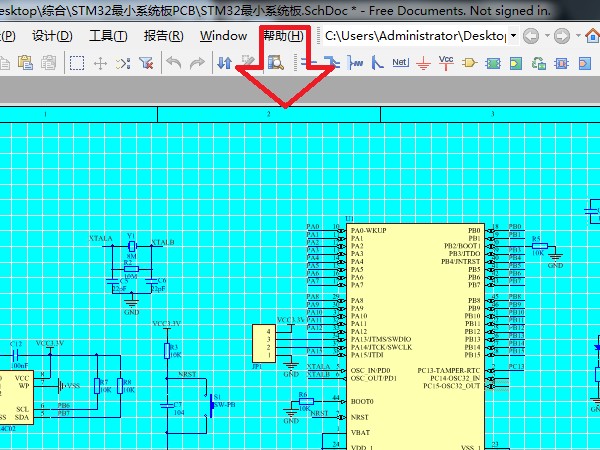Select the Place Part gate icon
600x450 pixels.
[x=470, y=63]
